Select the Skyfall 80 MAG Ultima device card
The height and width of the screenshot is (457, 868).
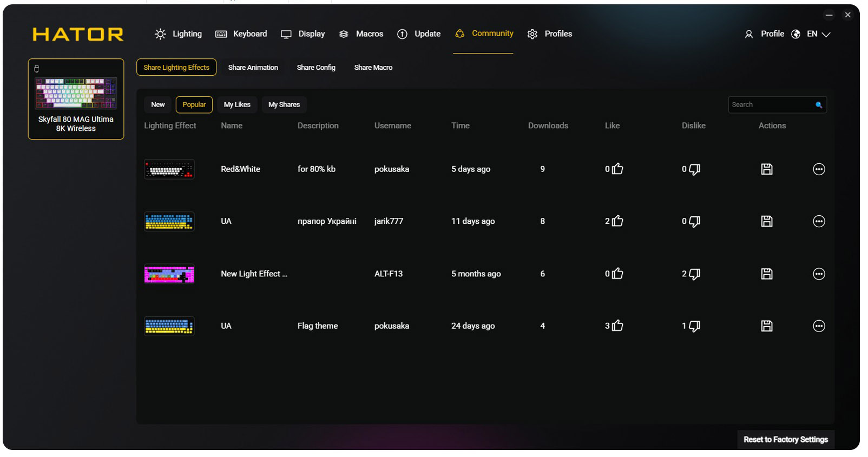76,99
